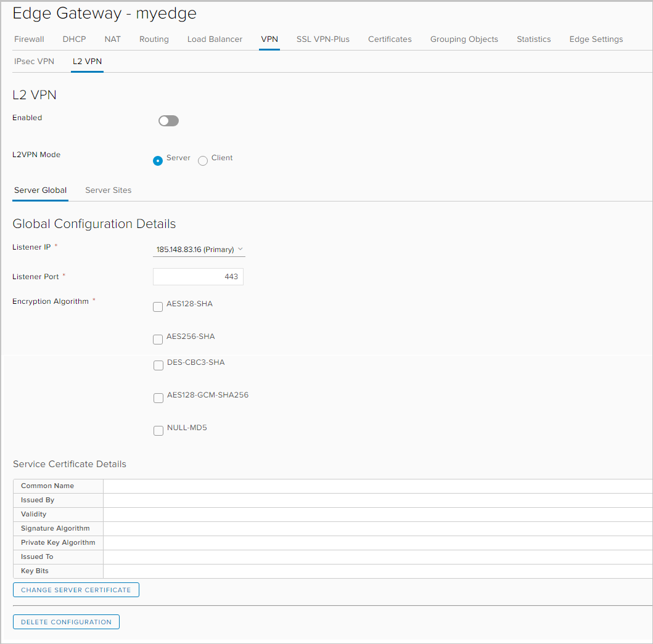Check the AES256-SHA encryption algorithm
This screenshot has width=653, height=644.
(x=158, y=339)
